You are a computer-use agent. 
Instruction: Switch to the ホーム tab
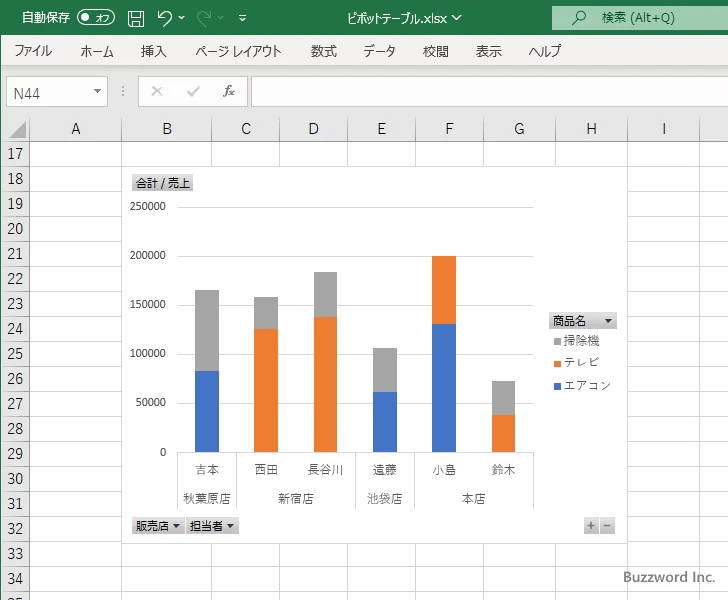pos(97,51)
